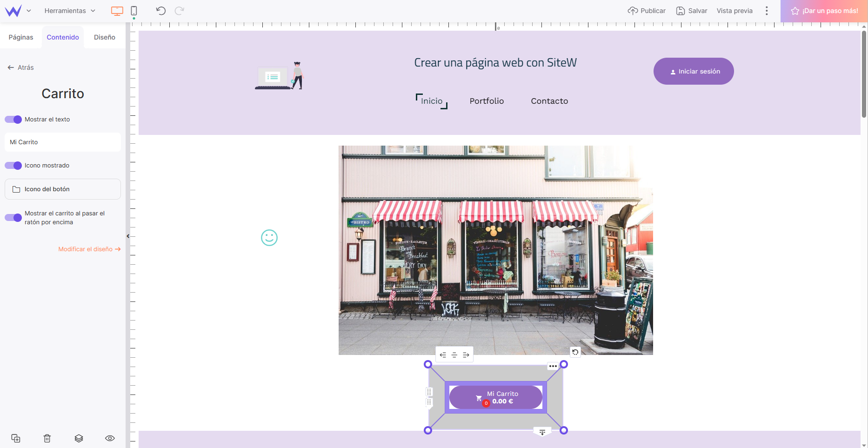Click the top-left resize handle circle
The width and height of the screenshot is (868, 448).
428,364
